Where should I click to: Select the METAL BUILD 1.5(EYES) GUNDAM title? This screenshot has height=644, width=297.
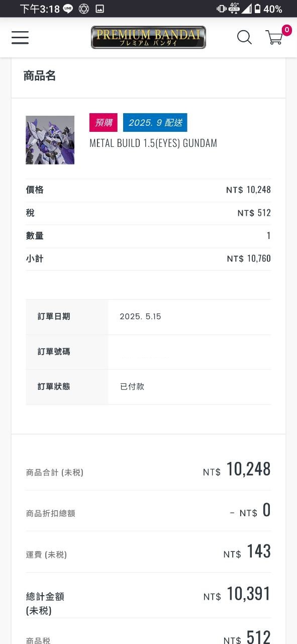tap(153, 143)
